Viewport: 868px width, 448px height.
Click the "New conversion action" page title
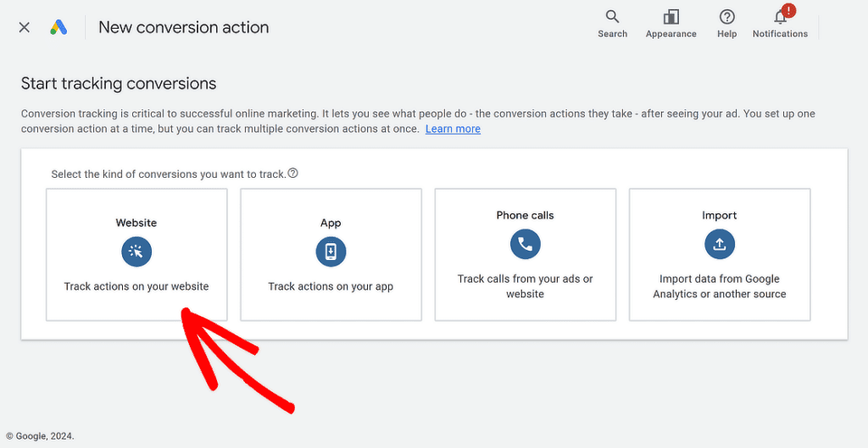pyautogui.click(x=184, y=27)
